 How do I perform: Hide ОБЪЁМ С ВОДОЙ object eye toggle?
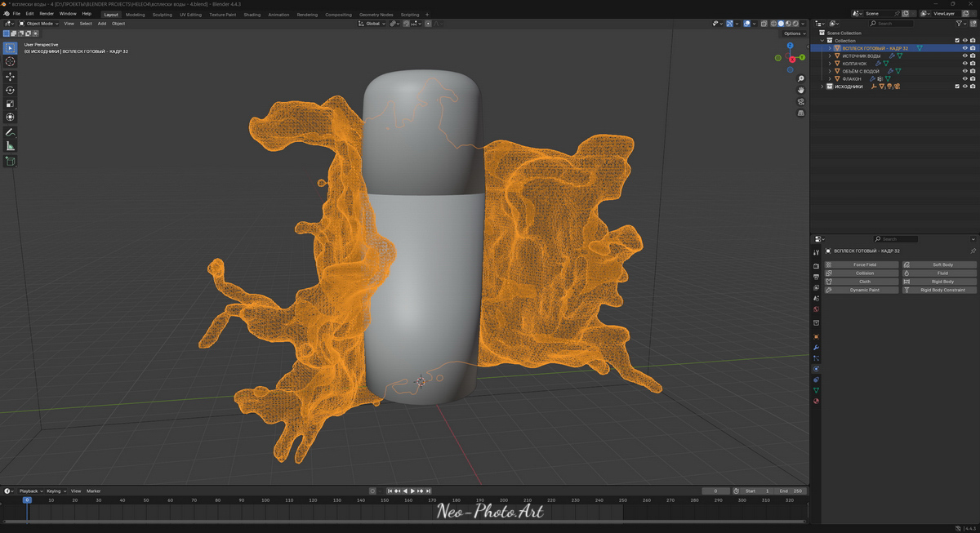[x=964, y=71]
